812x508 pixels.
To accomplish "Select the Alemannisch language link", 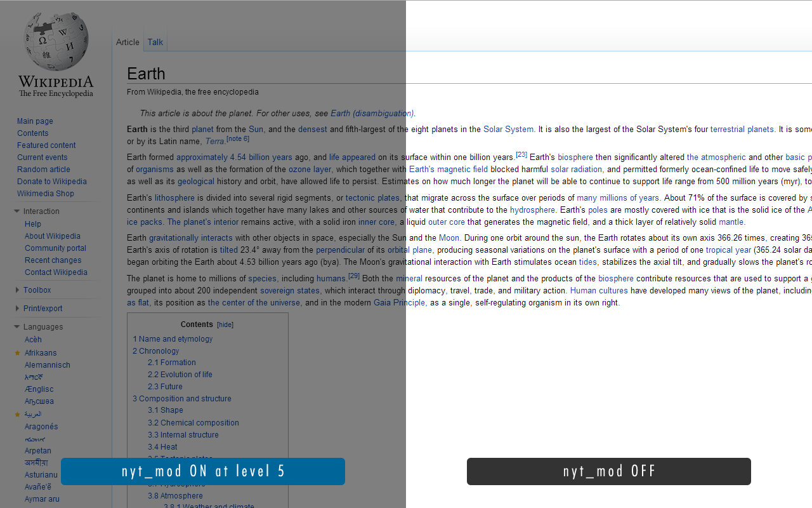I will 48,365.
